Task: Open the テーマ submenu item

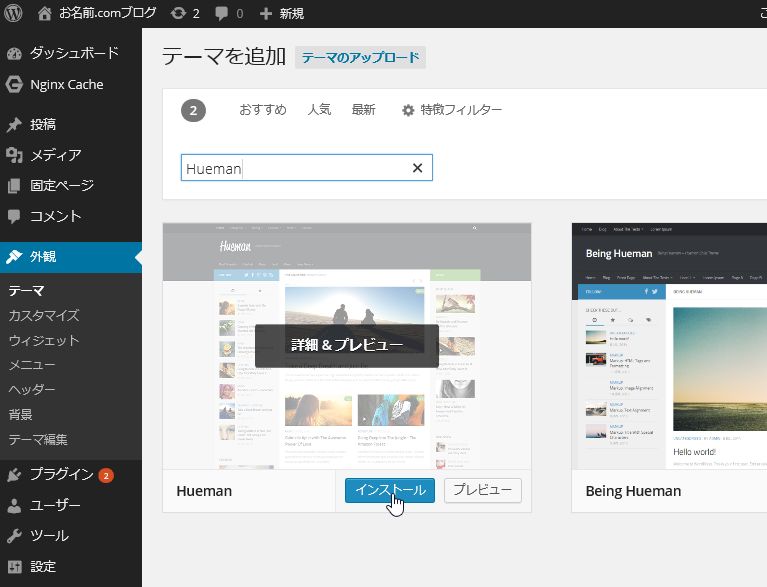Action: (x=26, y=291)
